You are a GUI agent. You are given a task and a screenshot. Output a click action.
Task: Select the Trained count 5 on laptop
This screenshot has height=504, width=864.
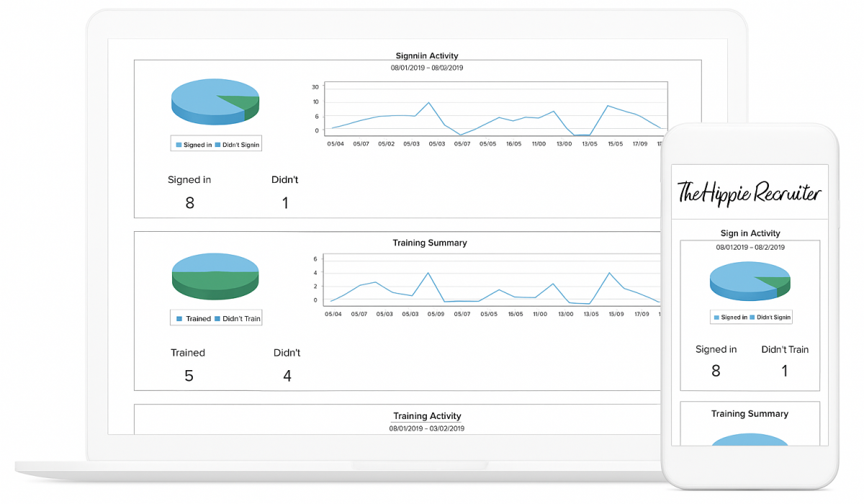[189, 376]
